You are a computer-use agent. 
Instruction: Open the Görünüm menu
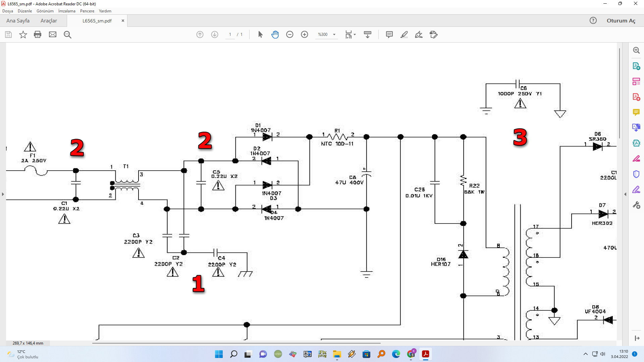[45, 11]
